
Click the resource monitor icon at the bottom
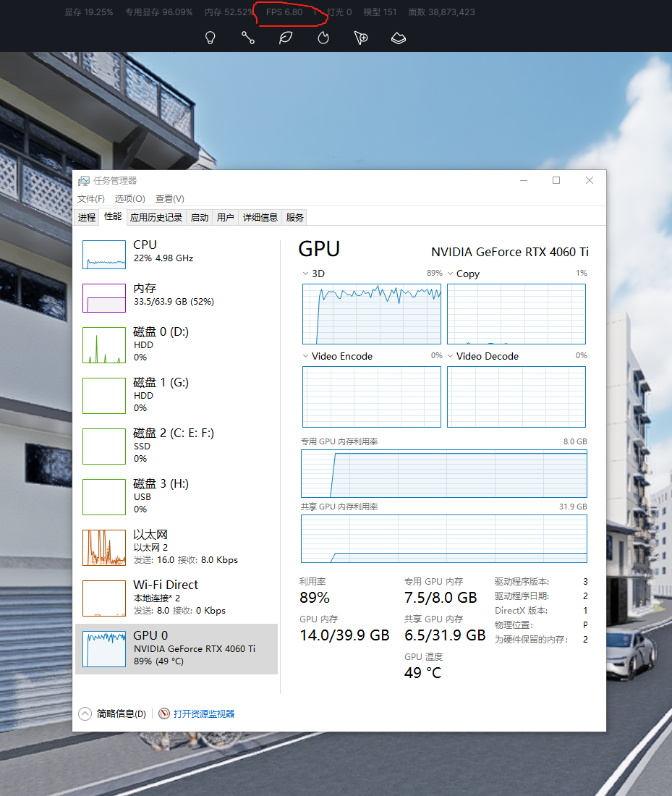pyautogui.click(x=164, y=714)
